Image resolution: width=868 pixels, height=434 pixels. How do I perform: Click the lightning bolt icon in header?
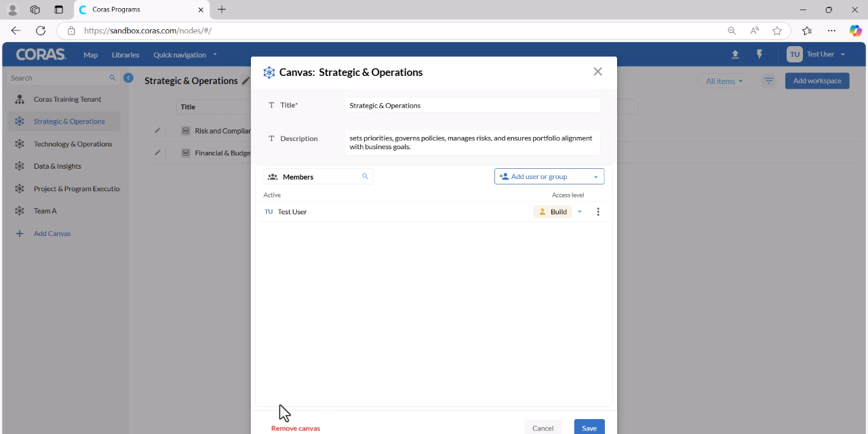pos(759,55)
